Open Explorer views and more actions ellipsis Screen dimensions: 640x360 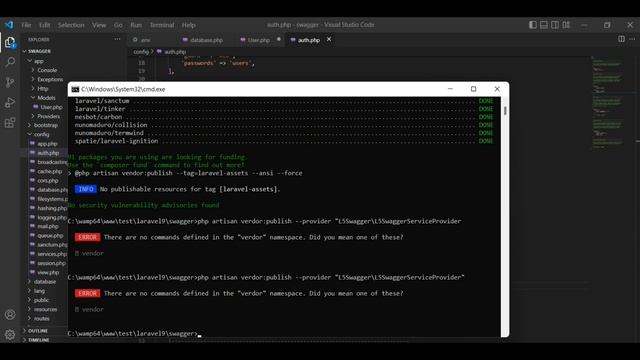(118, 39)
